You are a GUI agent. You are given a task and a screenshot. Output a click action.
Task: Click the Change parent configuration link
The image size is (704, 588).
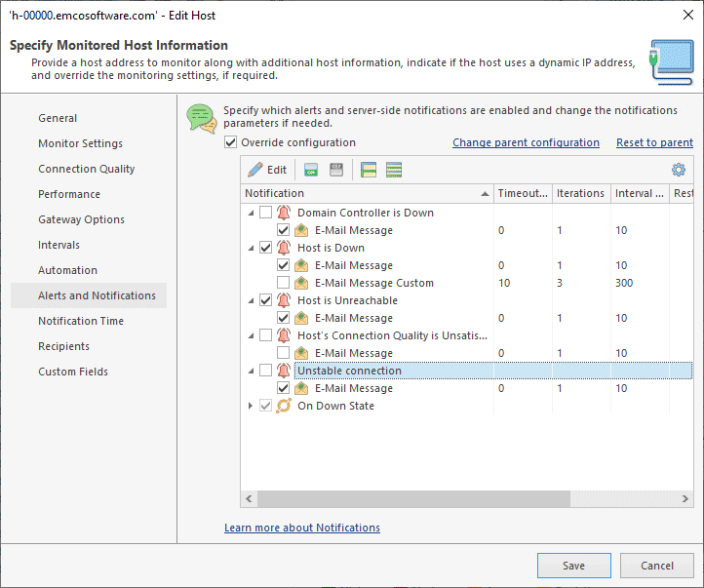pyautogui.click(x=526, y=142)
